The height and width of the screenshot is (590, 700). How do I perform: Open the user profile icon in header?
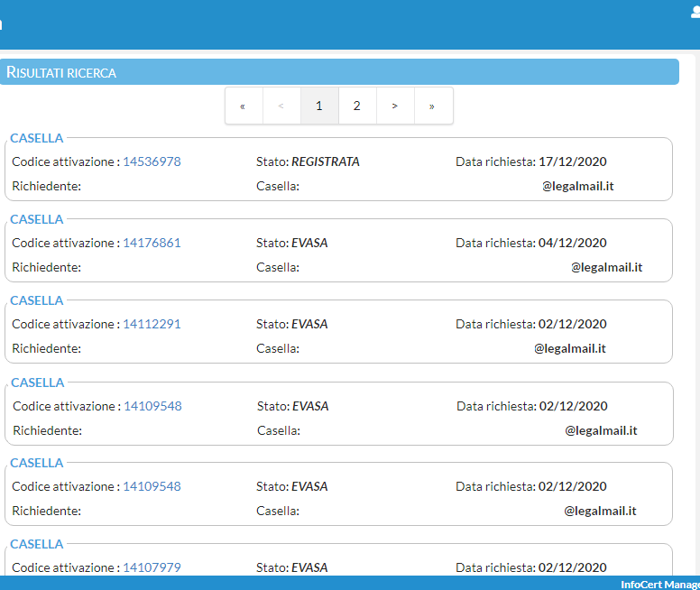pos(694,12)
